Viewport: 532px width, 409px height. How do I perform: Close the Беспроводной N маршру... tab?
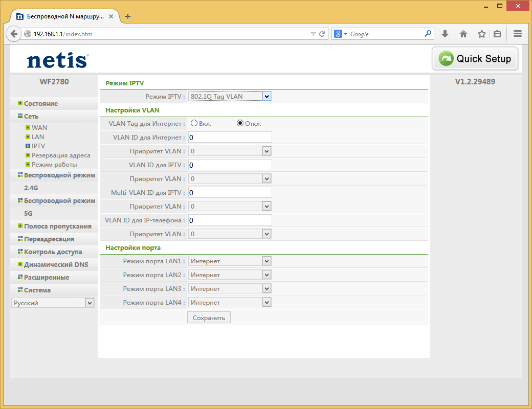point(111,16)
